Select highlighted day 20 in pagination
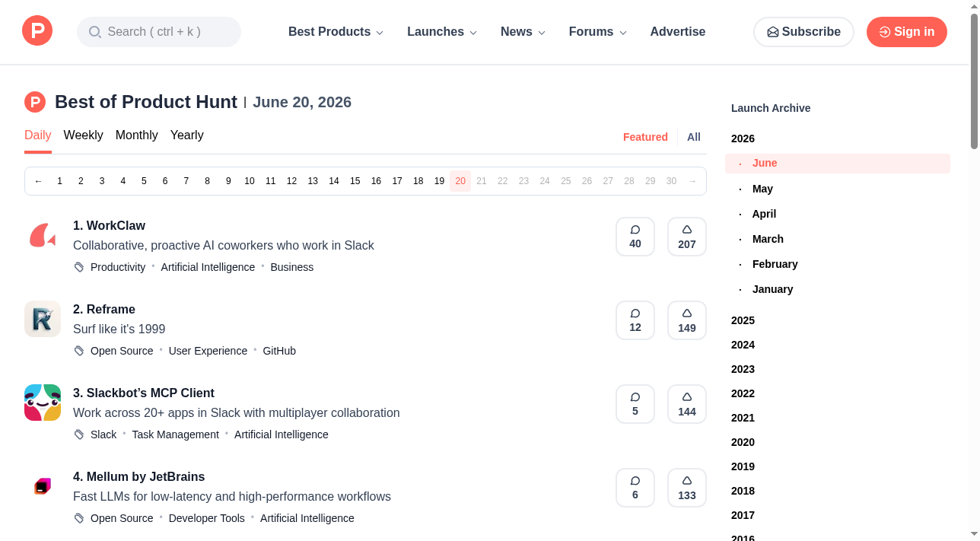Viewport: 980px width, 541px height. [460, 181]
